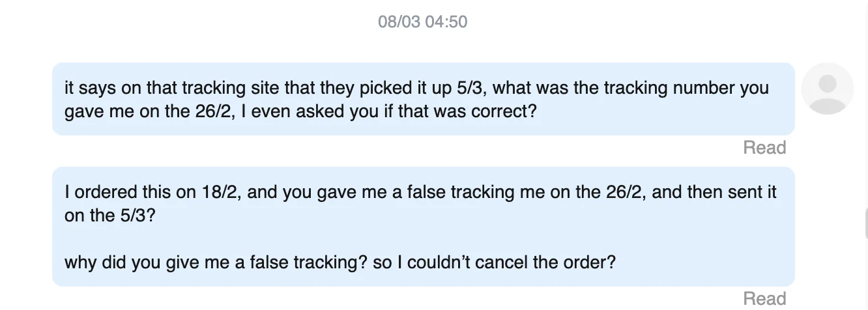Click the Read status under first message
The height and width of the screenshot is (310, 868).
(x=764, y=148)
